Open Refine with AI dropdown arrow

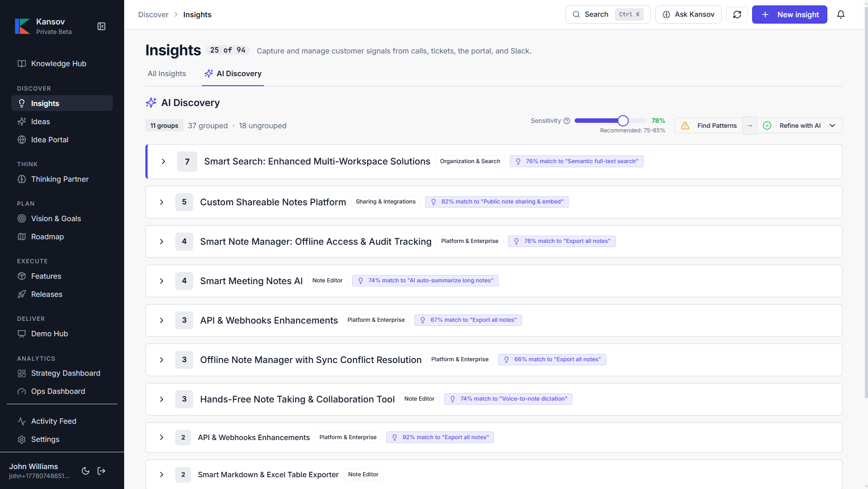[x=832, y=126]
